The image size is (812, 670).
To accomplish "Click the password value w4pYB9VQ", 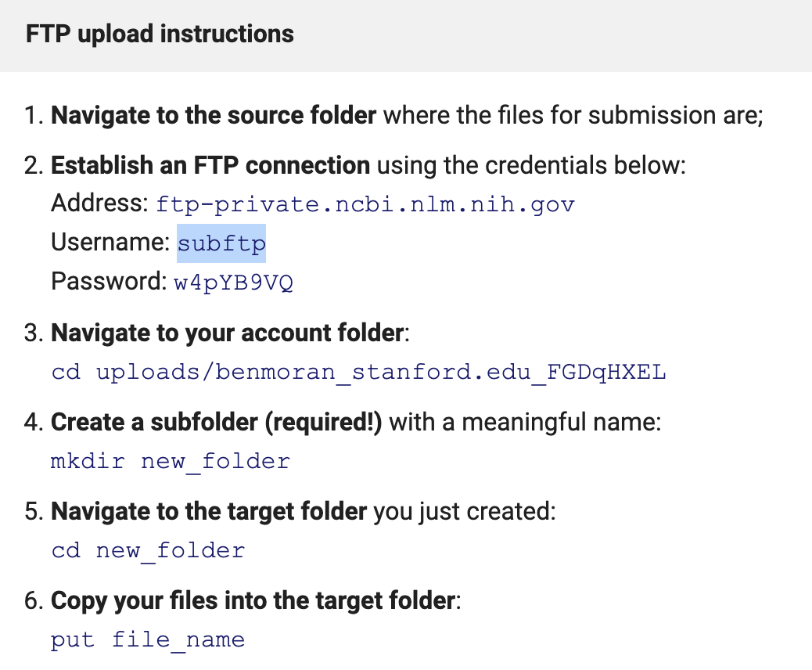I will 233,282.
